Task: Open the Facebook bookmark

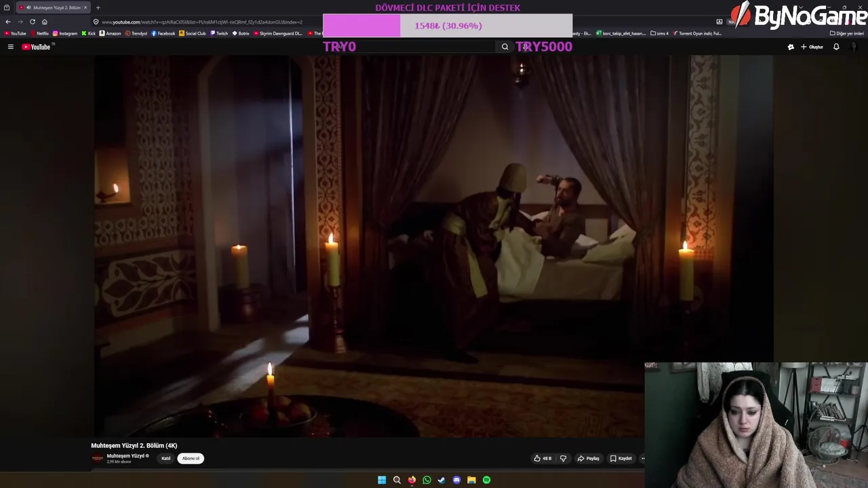Action: pyautogui.click(x=163, y=33)
